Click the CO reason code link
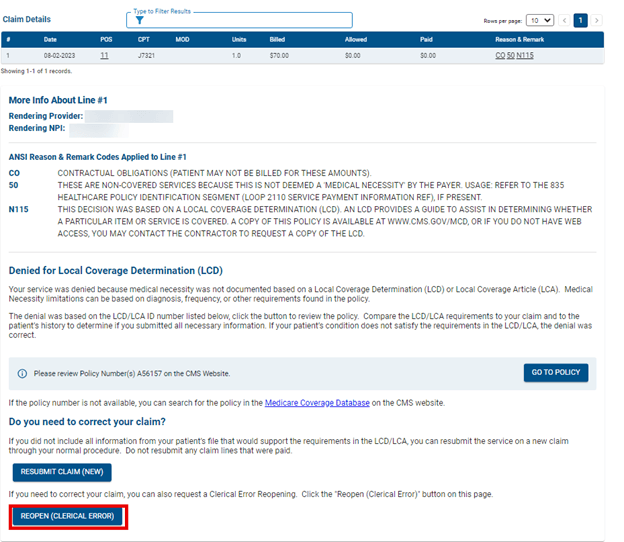This screenshot has height=542, width=624. click(x=500, y=56)
